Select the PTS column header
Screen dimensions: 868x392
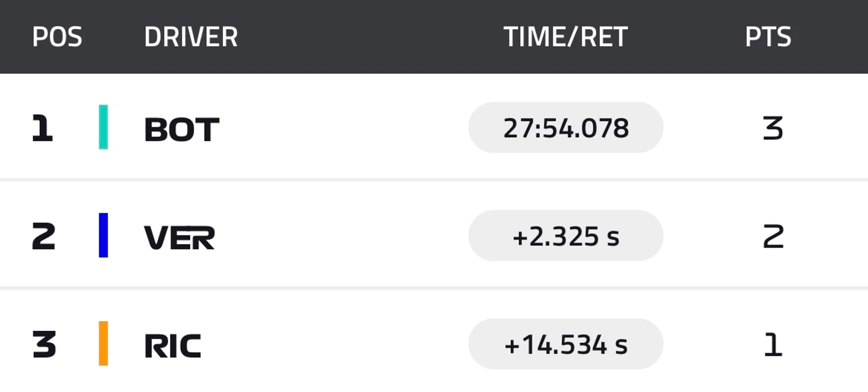[x=768, y=37]
